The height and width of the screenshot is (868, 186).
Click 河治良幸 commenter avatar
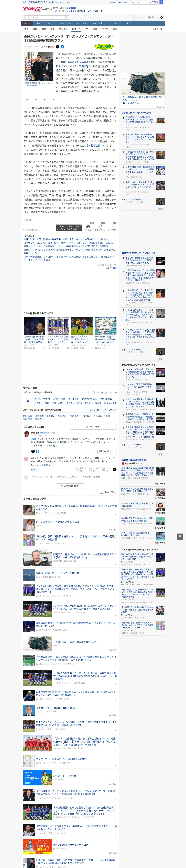[27, 434]
